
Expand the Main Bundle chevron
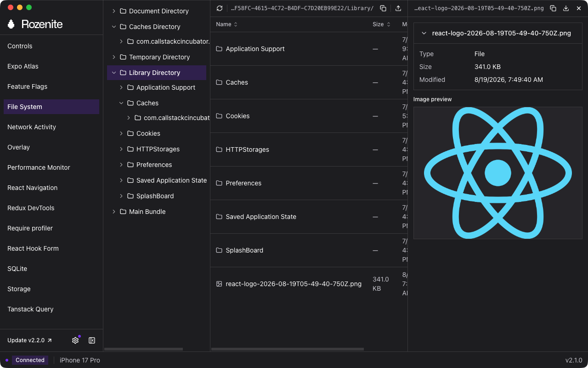[114, 212]
